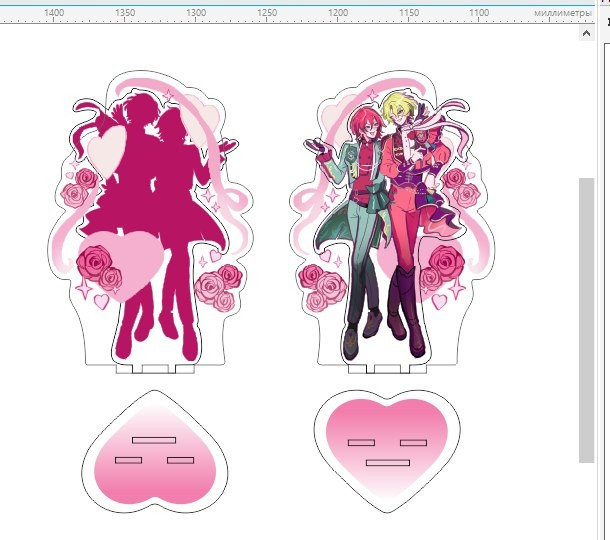Screen dimensions: 610x540
Task: Click the bottom slot in upright heart base
Action: pos(388,463)
